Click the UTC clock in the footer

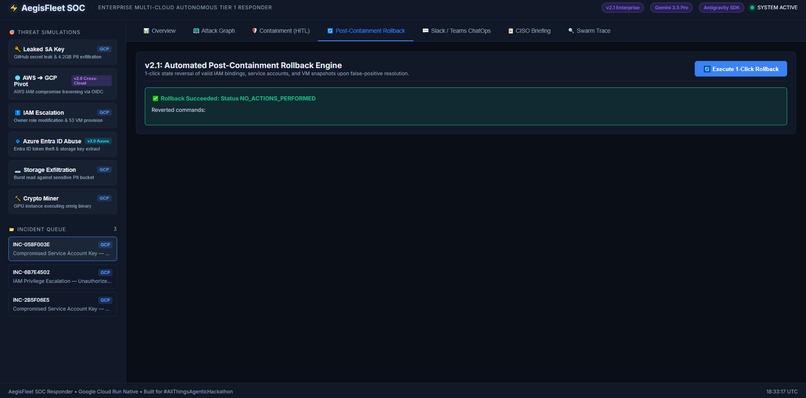[782, 392]
